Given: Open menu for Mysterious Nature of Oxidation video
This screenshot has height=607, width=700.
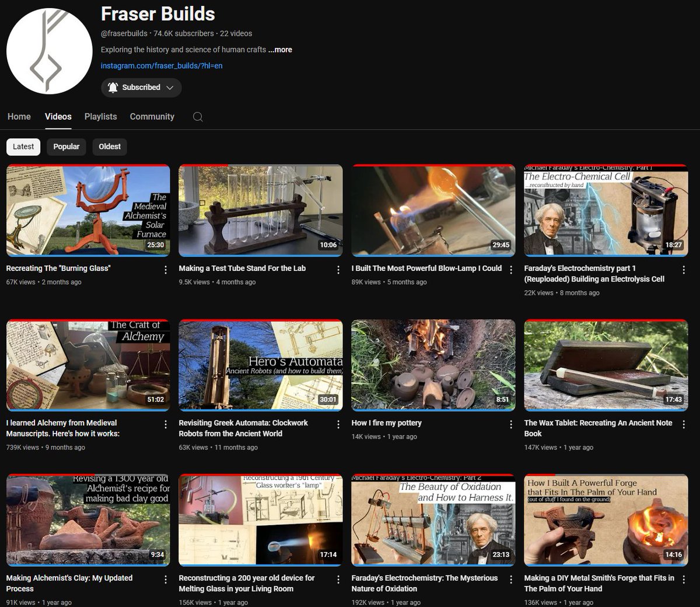Looking at the screenshot, I should coord(511,580).
